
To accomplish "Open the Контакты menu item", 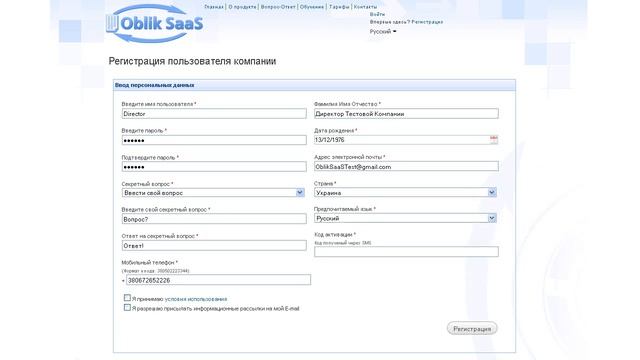I will 365,7.
